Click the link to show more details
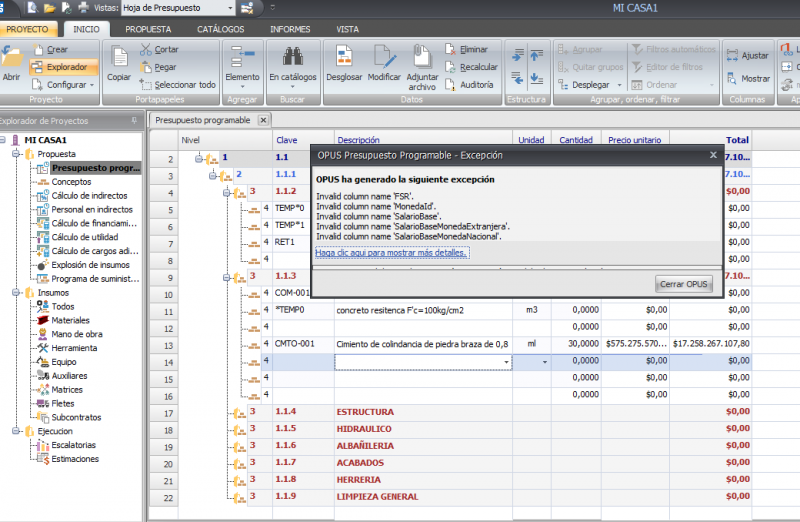Viewport: 800px width, 522px height. click(391, 253)
